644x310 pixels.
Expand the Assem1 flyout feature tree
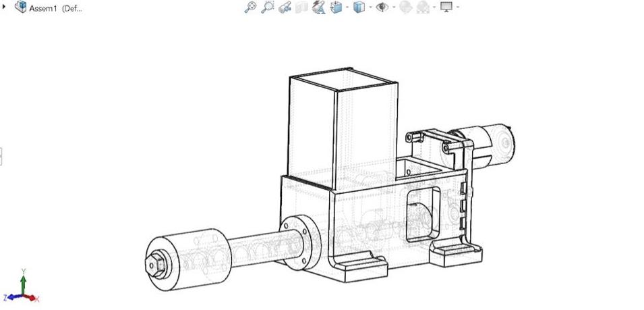(x=4, y=7)
